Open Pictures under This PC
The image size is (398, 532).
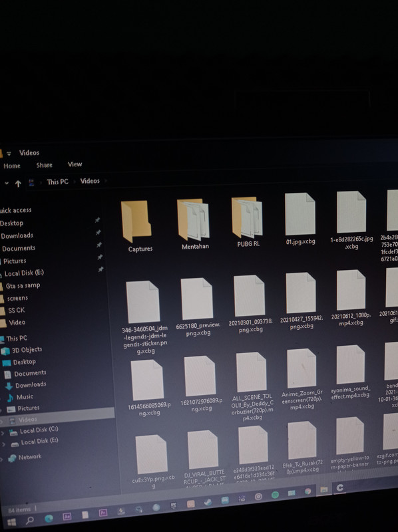pos(28,408)
